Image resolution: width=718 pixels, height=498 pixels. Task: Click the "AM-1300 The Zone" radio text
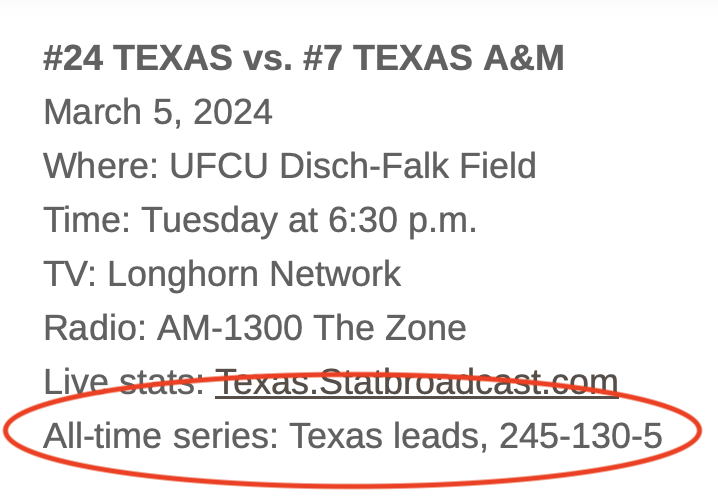coord(311,328)
